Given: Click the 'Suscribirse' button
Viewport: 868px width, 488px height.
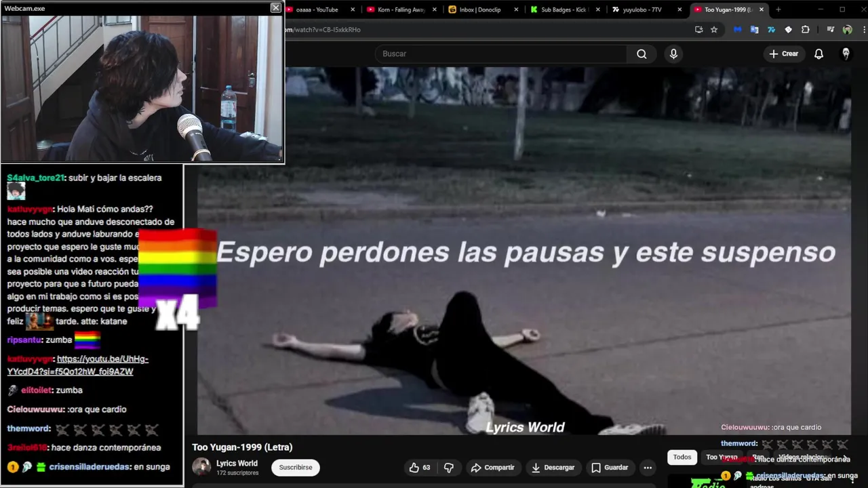Looking at the screenshot, I should point(296,467).
